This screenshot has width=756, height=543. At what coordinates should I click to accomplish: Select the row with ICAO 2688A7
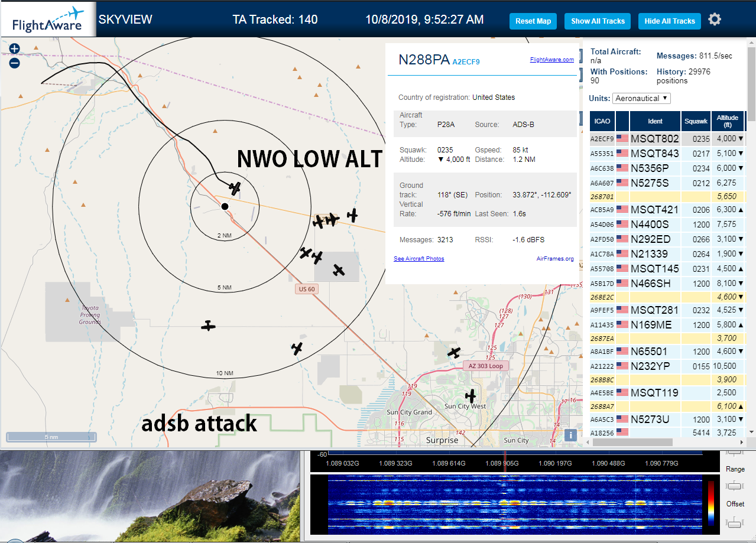(667, 406)
